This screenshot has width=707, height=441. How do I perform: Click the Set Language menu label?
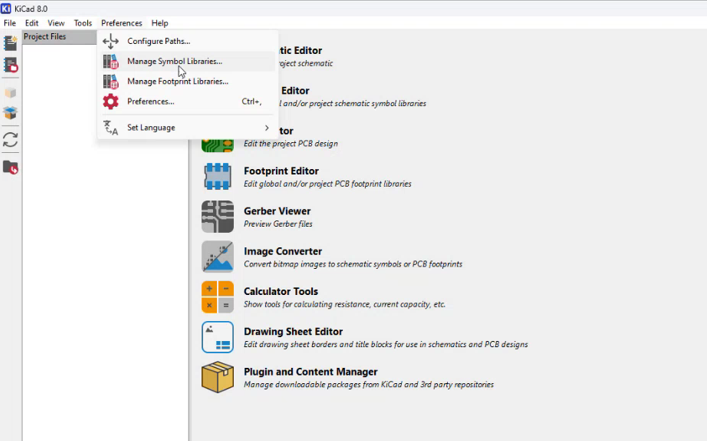[x=151, y=128]
